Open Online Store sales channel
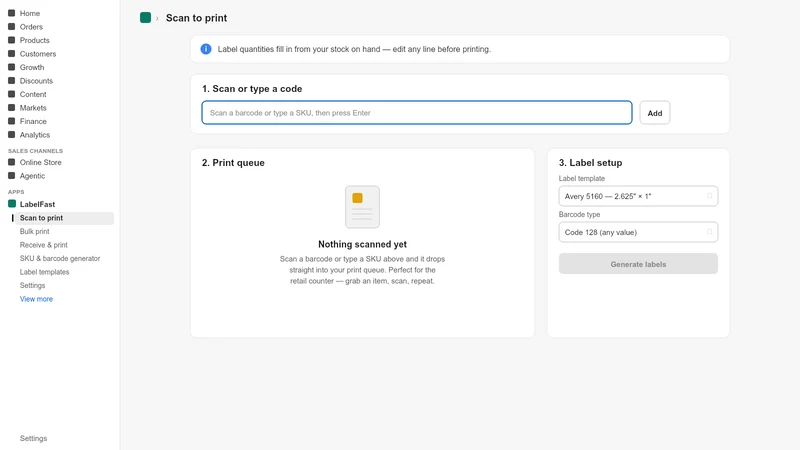This screenshot has height=450, width=800. [x=40, y=162]
